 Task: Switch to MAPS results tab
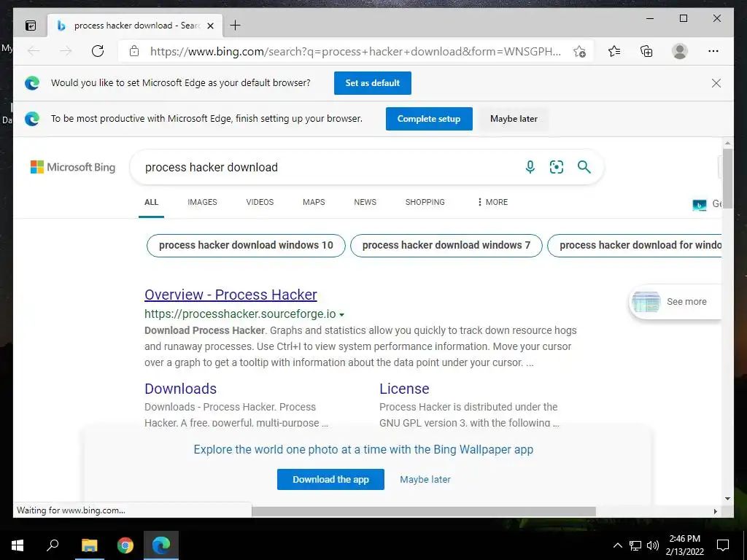pyautogui.click(x=314, y=202)
